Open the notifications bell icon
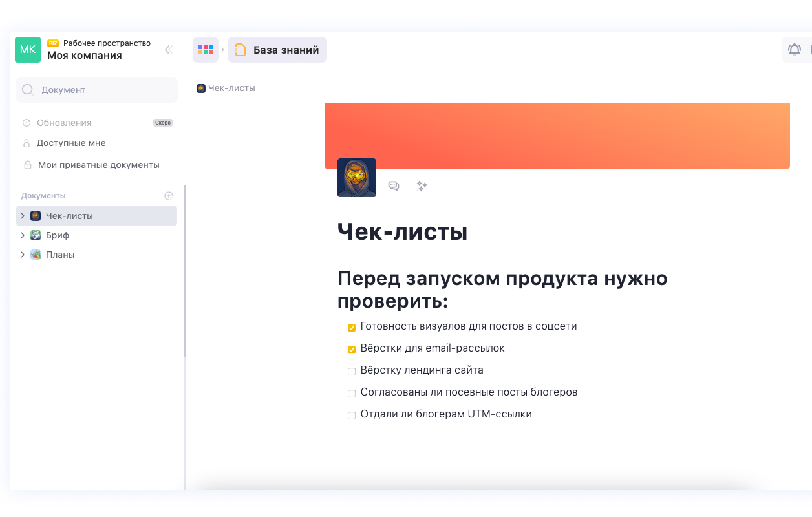 tap(795, 49)
